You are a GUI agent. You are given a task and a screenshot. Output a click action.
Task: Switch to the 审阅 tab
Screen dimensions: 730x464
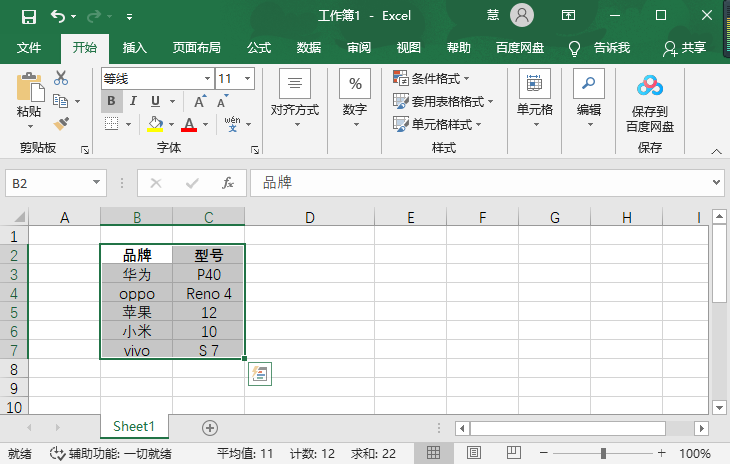coord(358,47)
